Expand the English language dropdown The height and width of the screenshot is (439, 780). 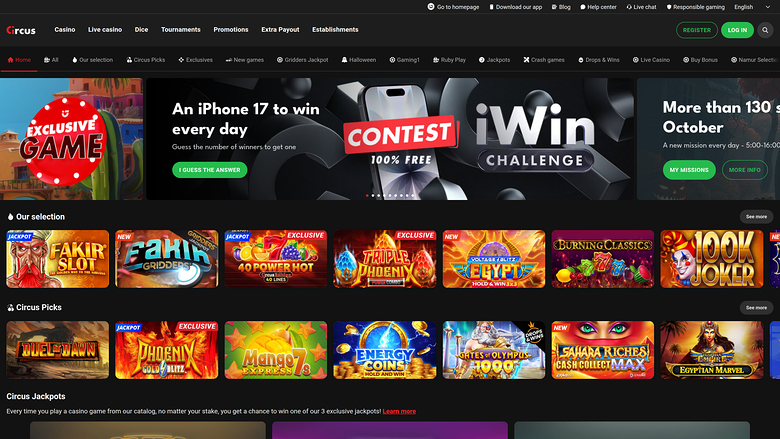[752, 7]
